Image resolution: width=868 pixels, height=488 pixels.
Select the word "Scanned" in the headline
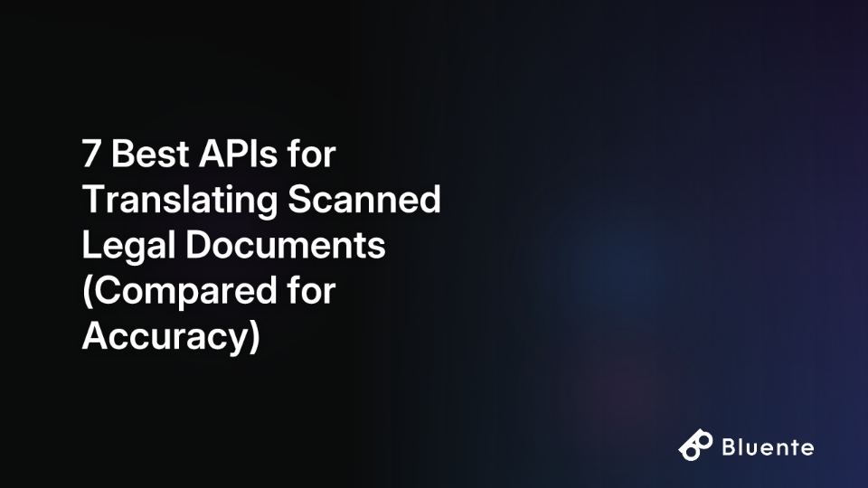[x=364, y=199]
